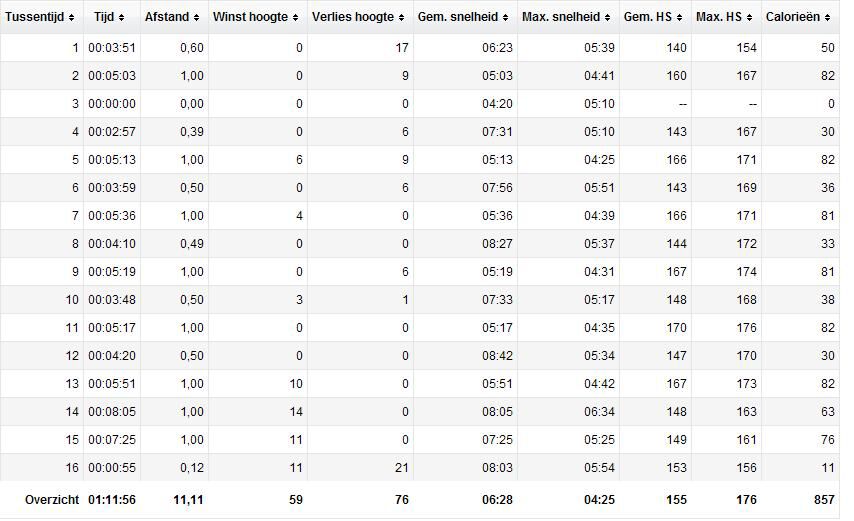Image resolution: width=854 pixels, height=521 pixels.
Task: Click lap 1 time 00:03:51
Action: click(112, 48)
